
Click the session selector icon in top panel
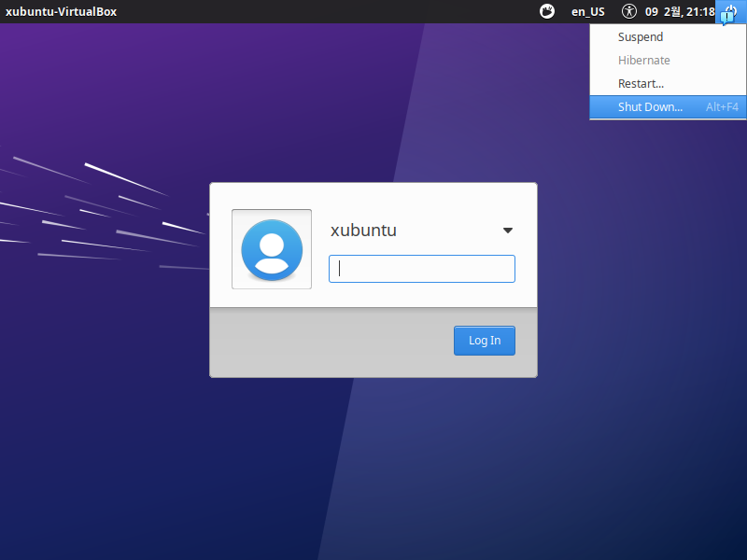click(x=547, y=11)
